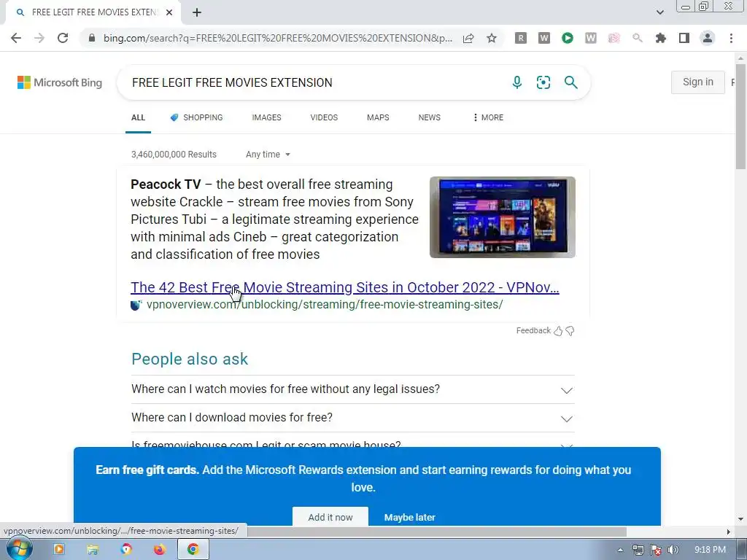Open the Chrome three-dot menu
This screenshot has width=747, height=560.
731,38
